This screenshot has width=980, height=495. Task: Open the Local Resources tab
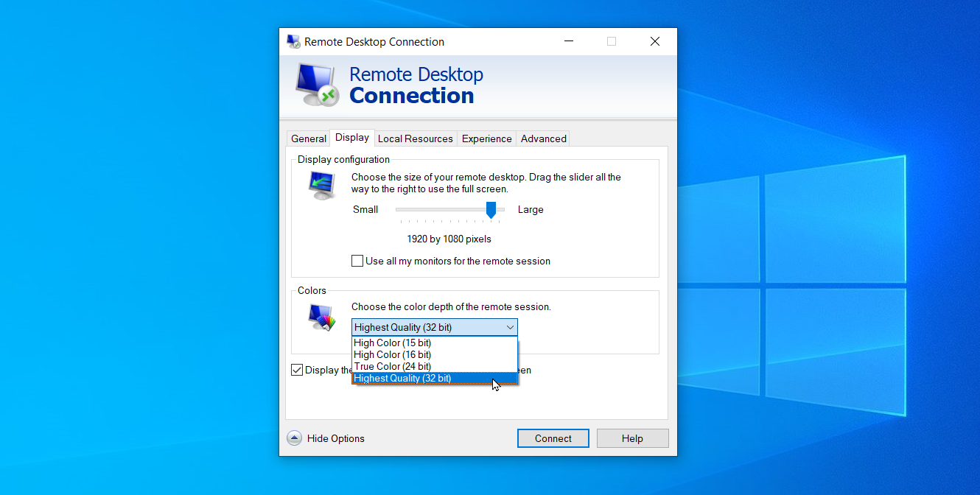pos(416,138)
